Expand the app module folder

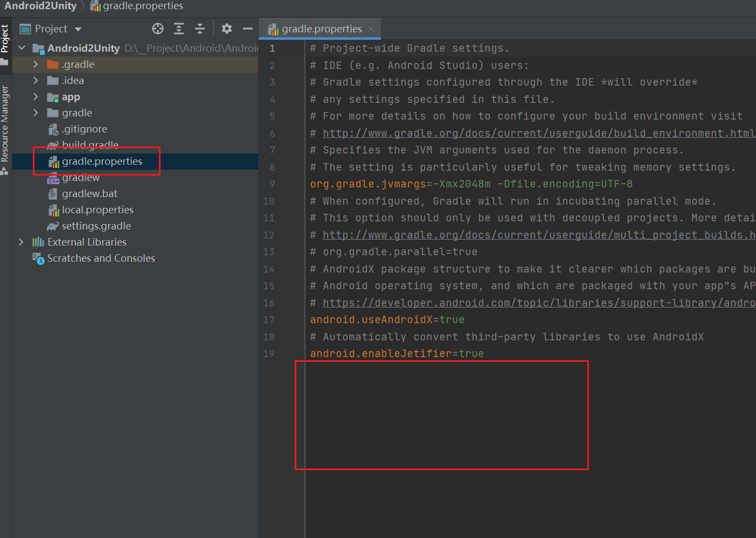36,97
